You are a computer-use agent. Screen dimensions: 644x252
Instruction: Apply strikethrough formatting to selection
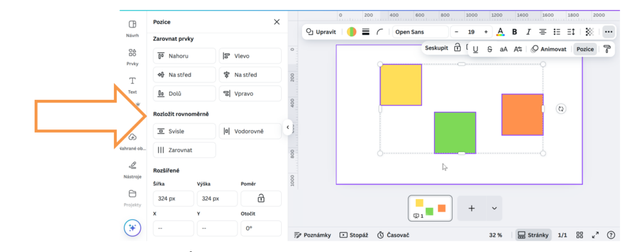[490, 49]
